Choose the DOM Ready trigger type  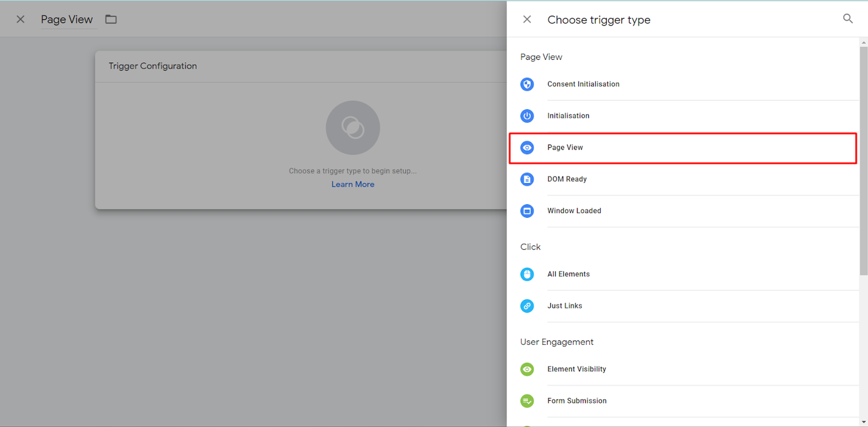[x=567, y=179]
